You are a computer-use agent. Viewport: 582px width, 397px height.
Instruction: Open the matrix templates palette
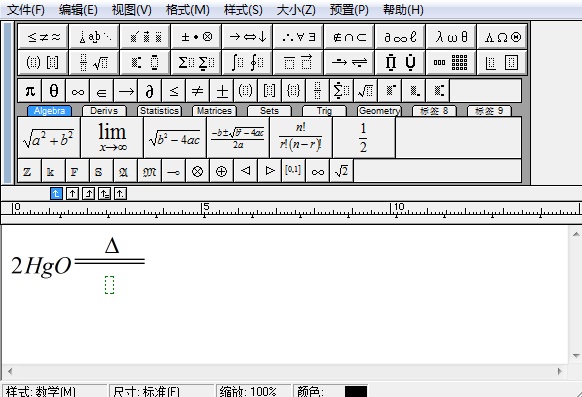(451, 62)
